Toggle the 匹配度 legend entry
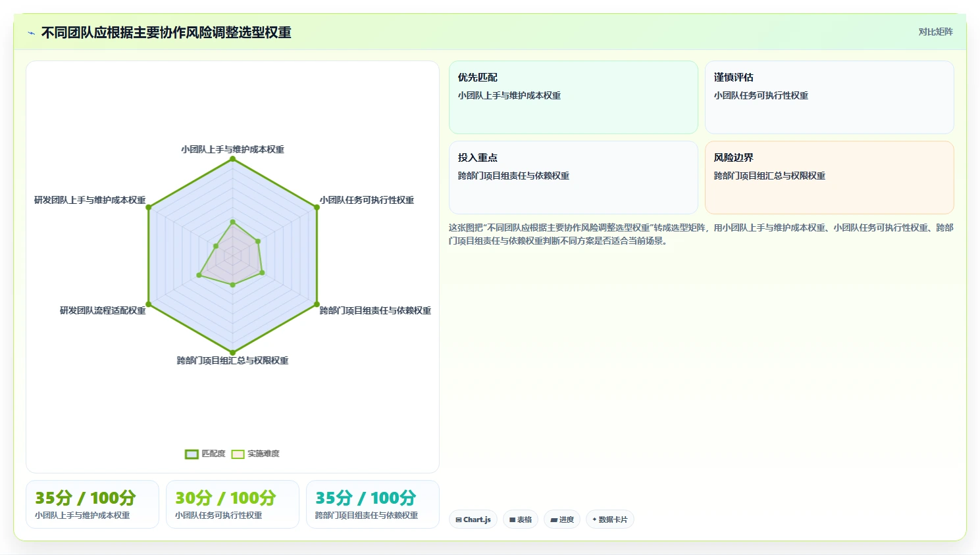980x555 pixels. tap(205, 454)
